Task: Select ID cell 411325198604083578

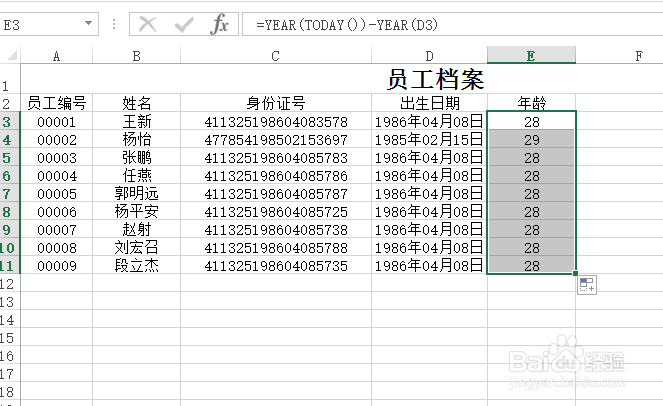Action: (x=276, y=122)
